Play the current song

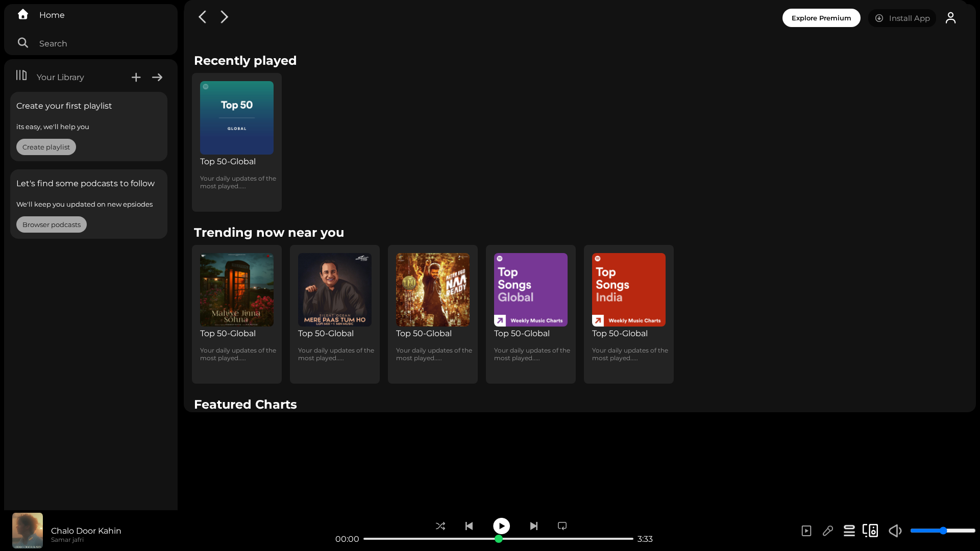pos(501,526)
